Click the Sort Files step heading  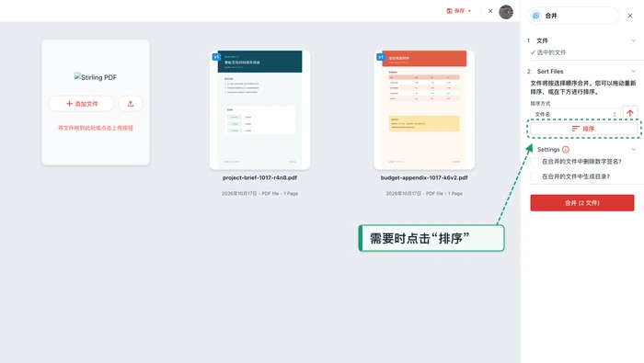(x=550, y=72)
